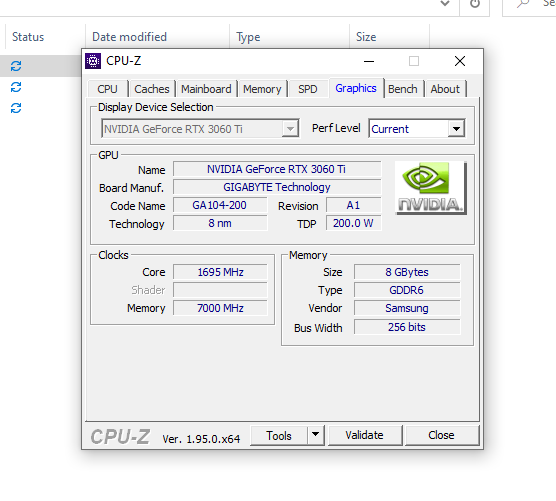556x501 pixels.
Task: Click the GPU Name field value
Action: pyautogui.click(x=277, y=169)
